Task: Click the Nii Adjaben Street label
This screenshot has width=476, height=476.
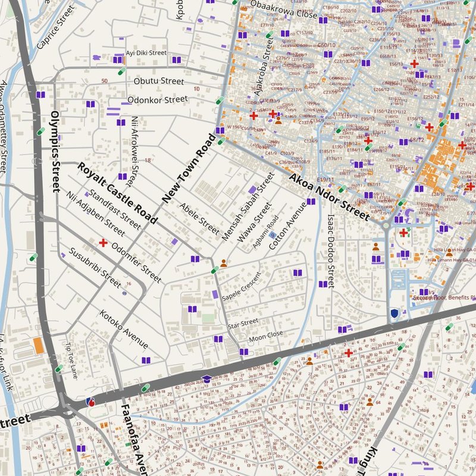Action: click(x=96, y=214)
